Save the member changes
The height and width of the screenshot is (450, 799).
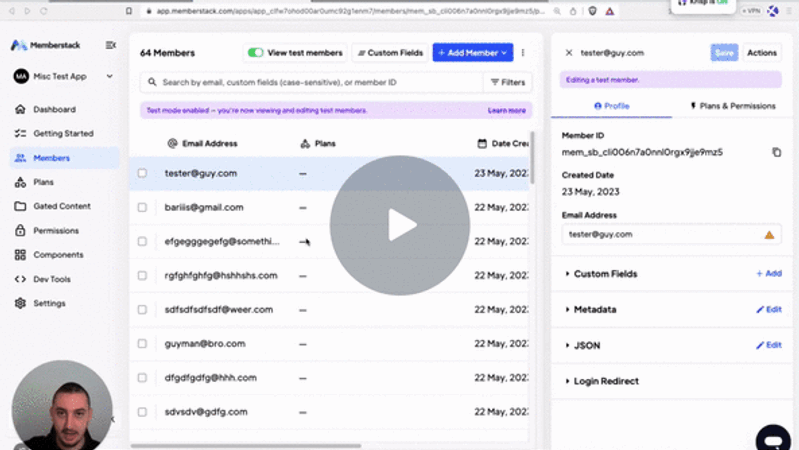(724, 52)
